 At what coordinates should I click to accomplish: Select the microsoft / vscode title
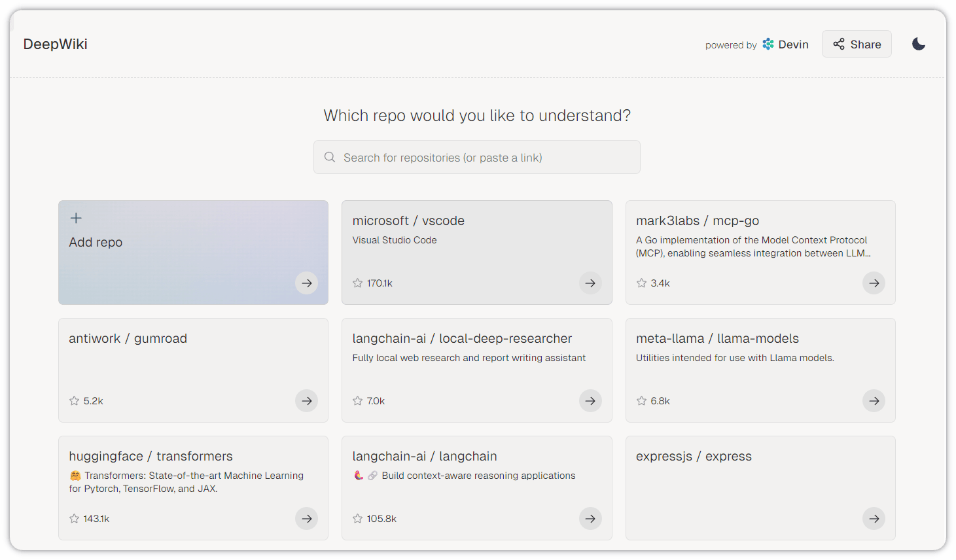click(408, 220)
